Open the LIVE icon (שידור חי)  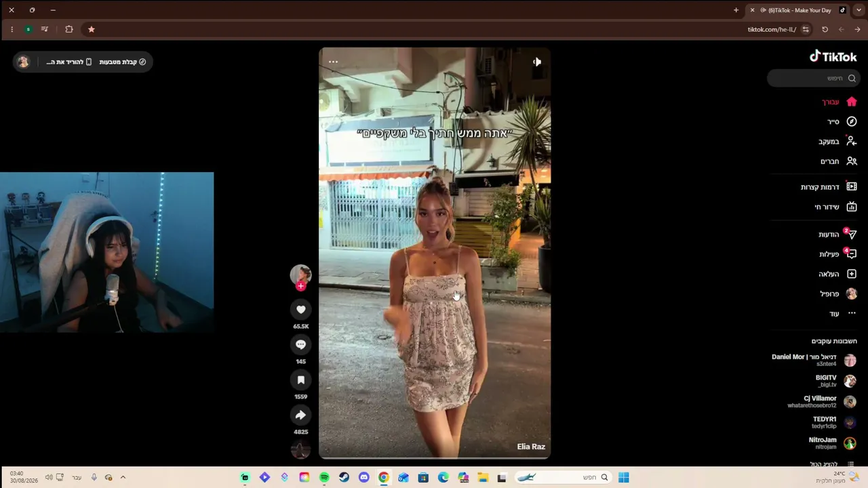pyautogui.click(x=852, y=207)
